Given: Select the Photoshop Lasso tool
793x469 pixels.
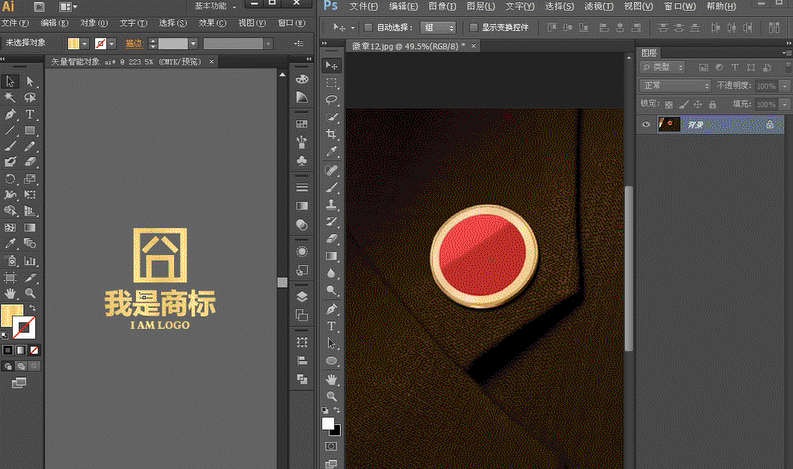Looking at the screenshot, I should click(331, 100).
